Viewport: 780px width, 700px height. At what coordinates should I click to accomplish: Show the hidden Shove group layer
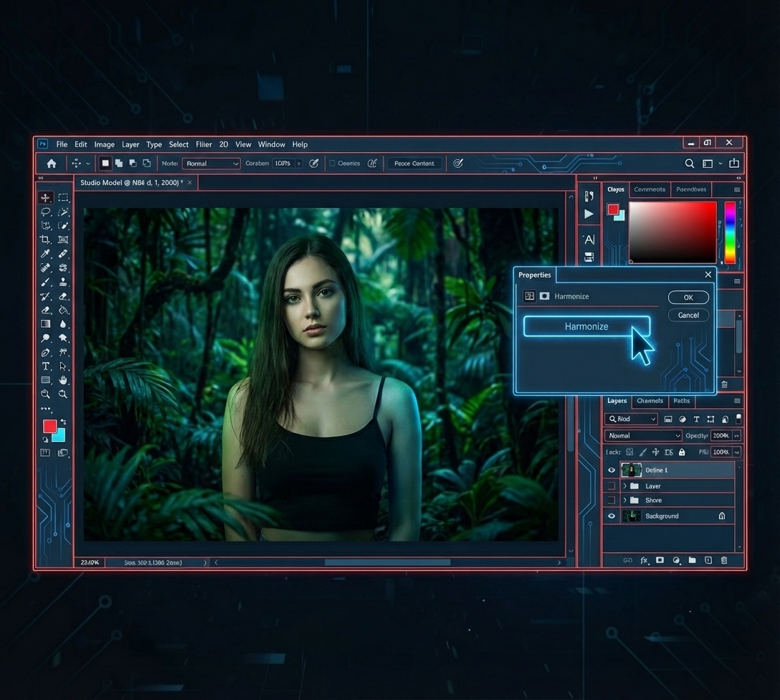pos(612,500)
